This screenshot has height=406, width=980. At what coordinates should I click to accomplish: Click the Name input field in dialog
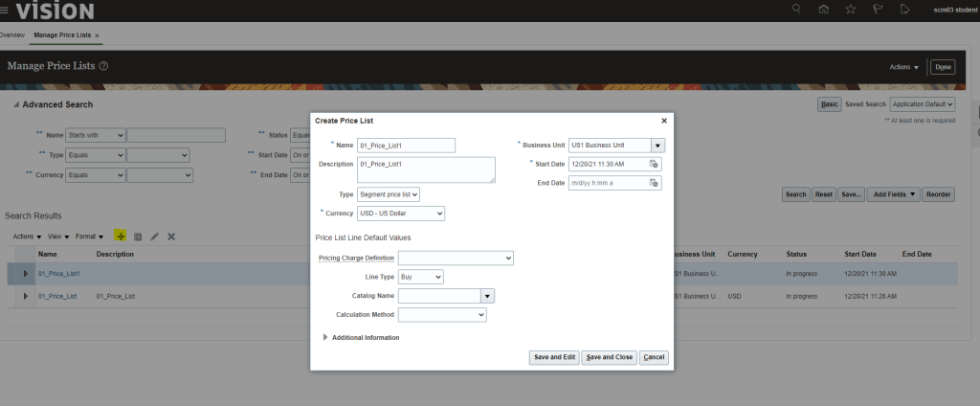(x=405, y=146)
